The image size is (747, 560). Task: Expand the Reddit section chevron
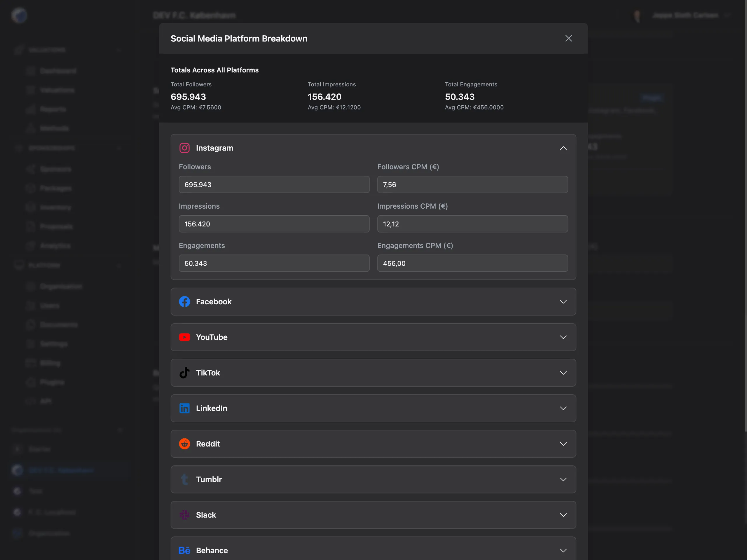(x=563, y=444)
